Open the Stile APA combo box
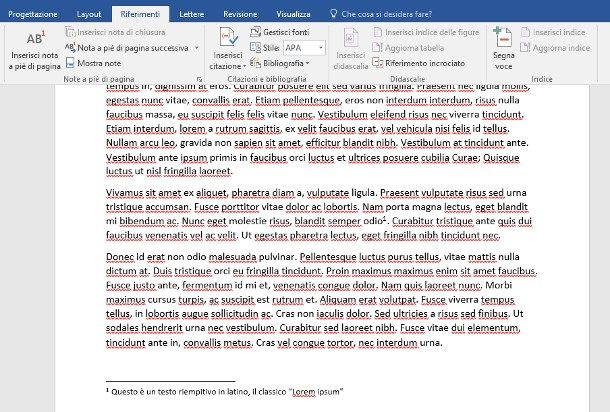This screenshot has height=412, width=610. click(304, 48)
